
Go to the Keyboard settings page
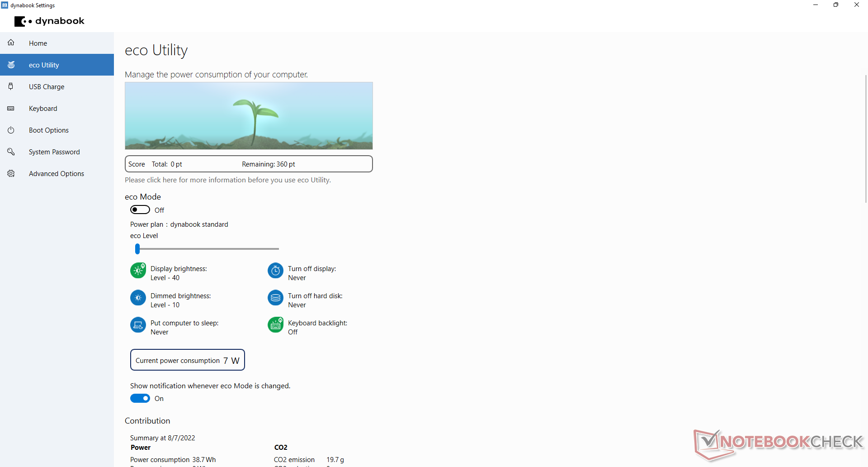tap(57, 108)
